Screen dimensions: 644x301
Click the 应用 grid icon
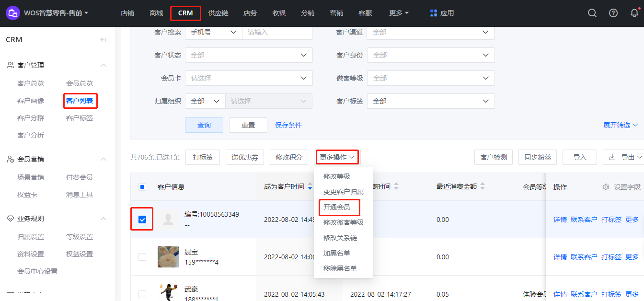[434, 13]
